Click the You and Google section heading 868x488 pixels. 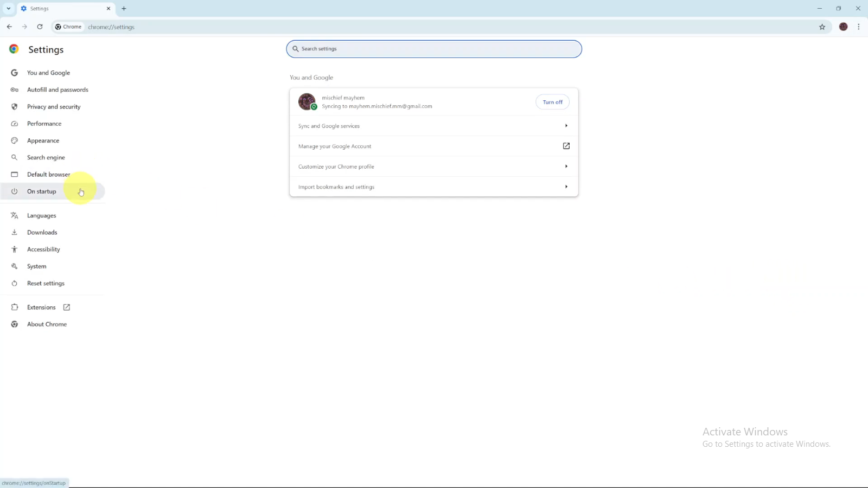point(311,78)
